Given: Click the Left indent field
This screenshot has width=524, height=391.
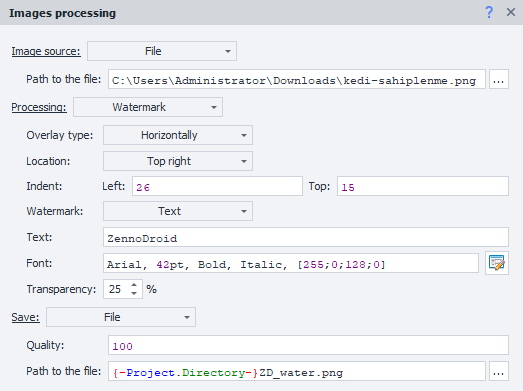Looking at the screenshot, I should 217,186.
